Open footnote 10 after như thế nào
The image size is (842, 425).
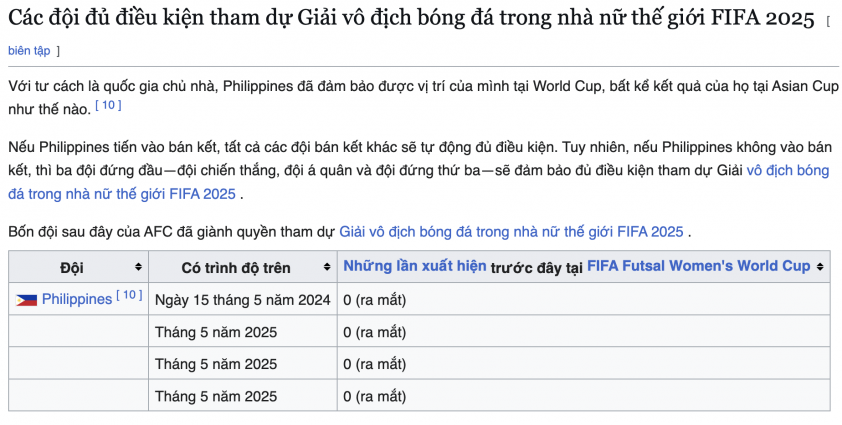[108, 106]
